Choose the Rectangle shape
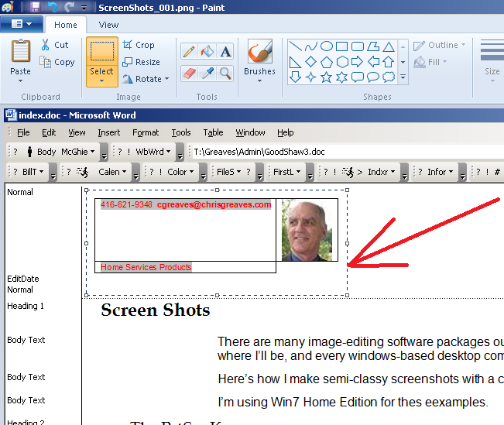Image resolution: width=504 pixels, height=425 pixels. click(341, 46)
